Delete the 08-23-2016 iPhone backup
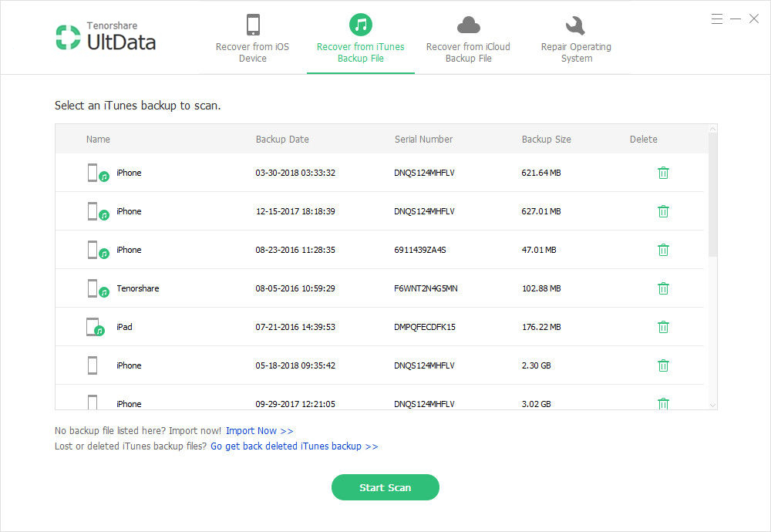Image resolution: width=771 pixels, height=532 pixels. point(663,250)
